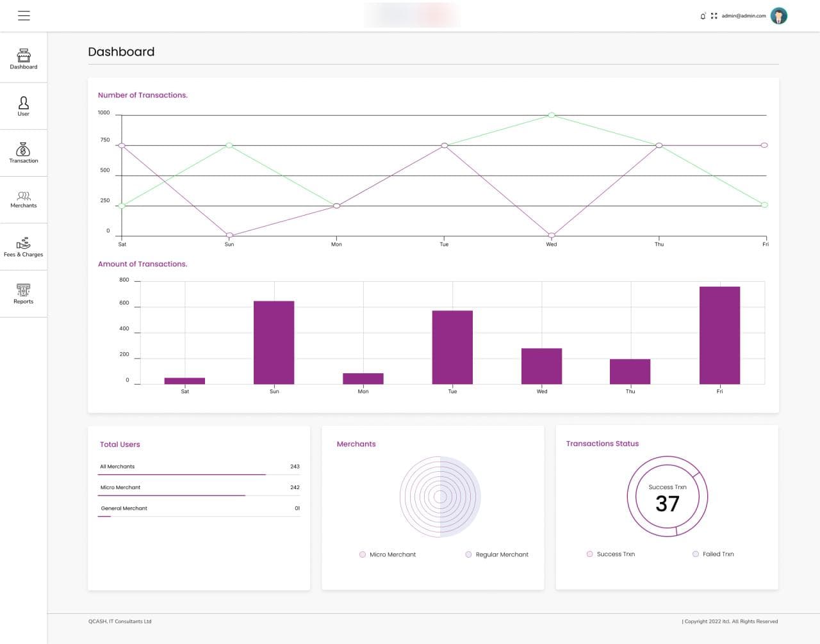The width and height of the screenshot is (820, 644).
Task: Open the admin profile avatar
Action: click(x=779, y=16)
